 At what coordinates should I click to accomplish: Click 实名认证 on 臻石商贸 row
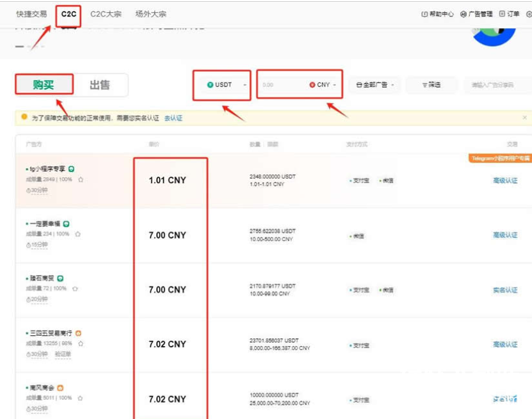[x=504, y=290]
